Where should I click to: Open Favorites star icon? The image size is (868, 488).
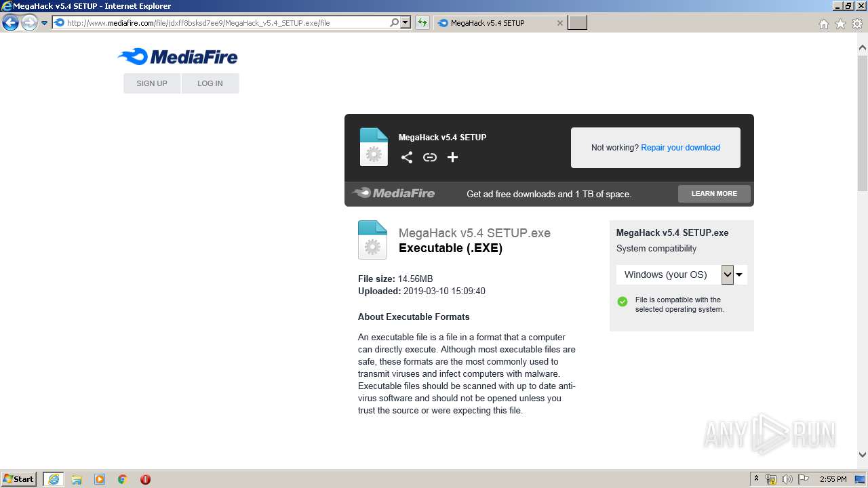841,24
